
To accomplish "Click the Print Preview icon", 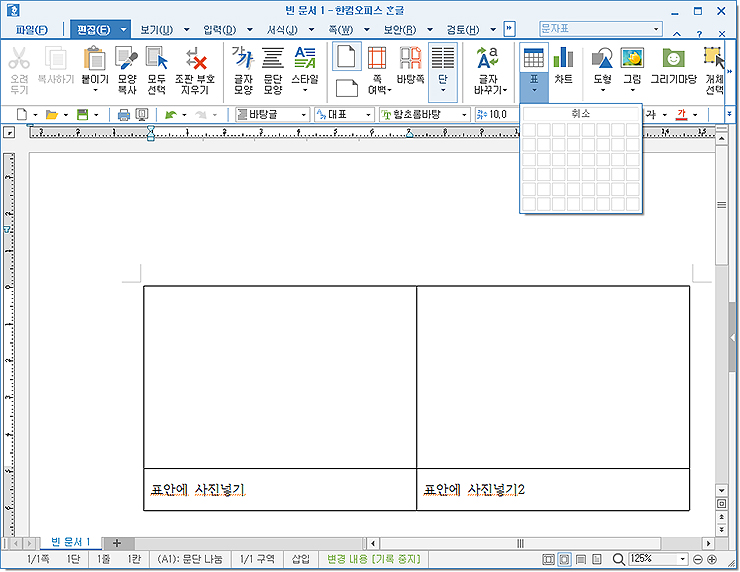I will coord(142,114).
